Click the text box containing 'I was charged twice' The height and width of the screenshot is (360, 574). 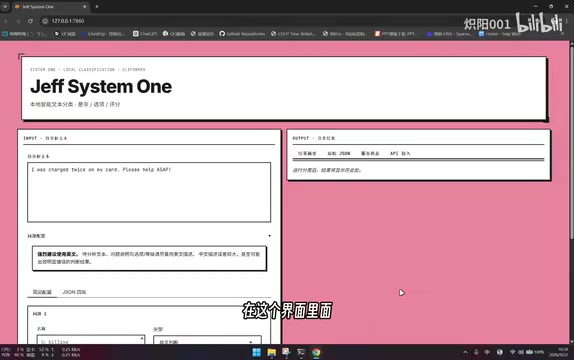[x=149, y=192]
